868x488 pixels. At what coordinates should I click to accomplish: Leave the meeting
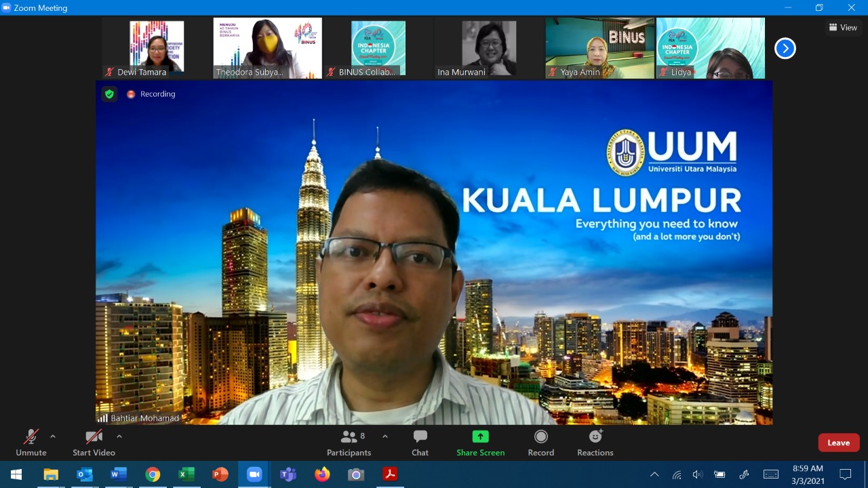pyautogui.click(x=838, y=443)
